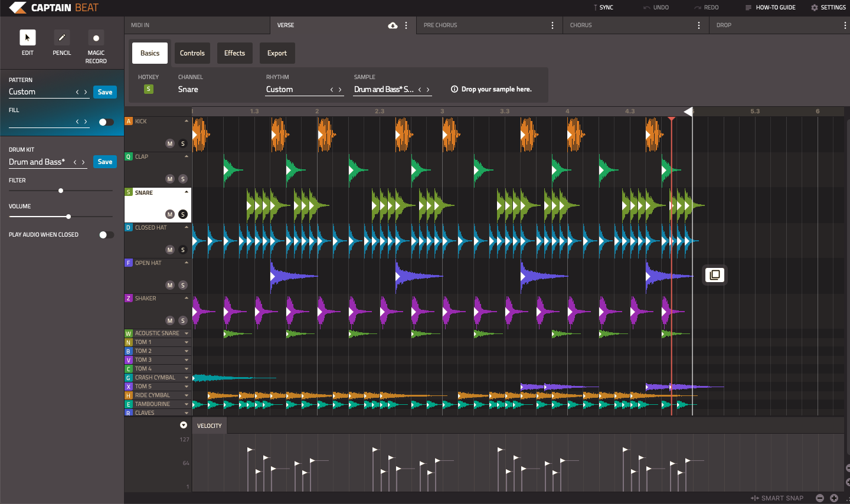
Task: Click the Captain Beat logo
Action: (x=54, y=8)
